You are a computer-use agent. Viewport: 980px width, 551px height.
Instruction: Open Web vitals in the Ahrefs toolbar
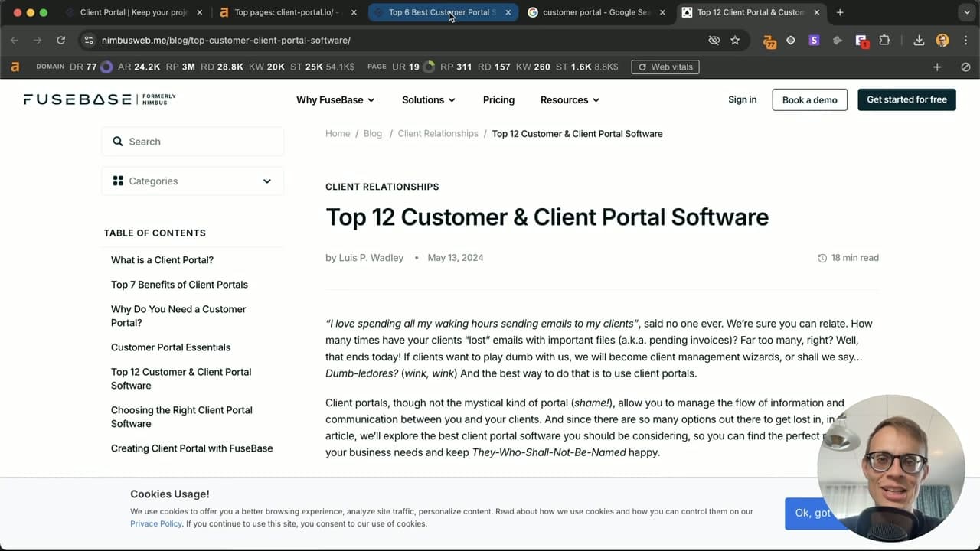click(x=665, y=67)
